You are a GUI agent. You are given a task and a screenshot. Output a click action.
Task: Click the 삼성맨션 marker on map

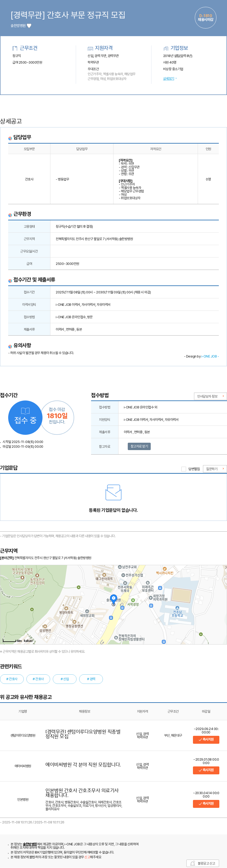click(45, 626)
